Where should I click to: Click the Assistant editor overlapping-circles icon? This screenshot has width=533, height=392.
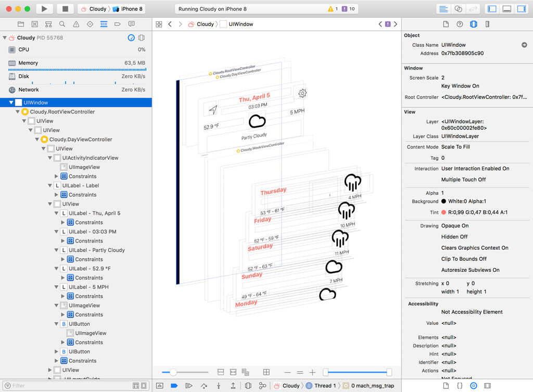pyautogui.click(x=458, y=9)
